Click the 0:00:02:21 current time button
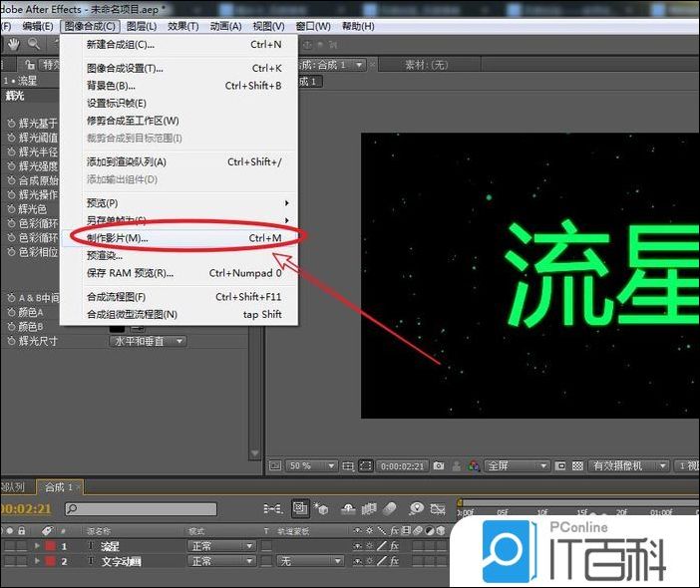The image size is (700, 588). pyautogui.click(x=402, y=466)
